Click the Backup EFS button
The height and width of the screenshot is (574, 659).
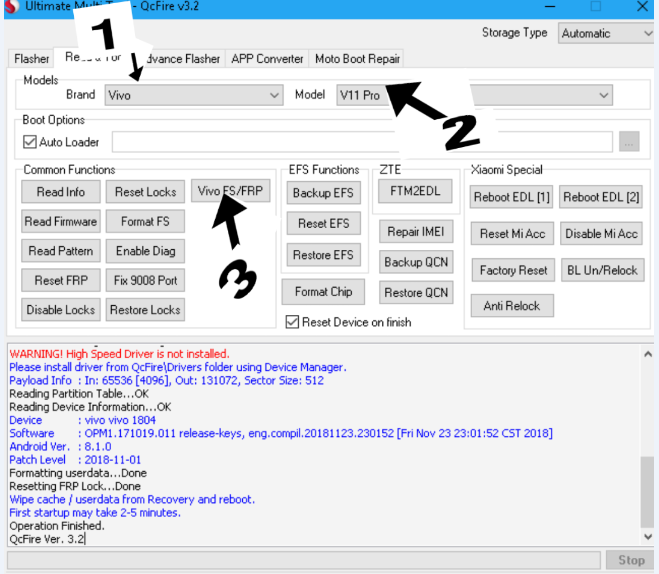(324, 193)
